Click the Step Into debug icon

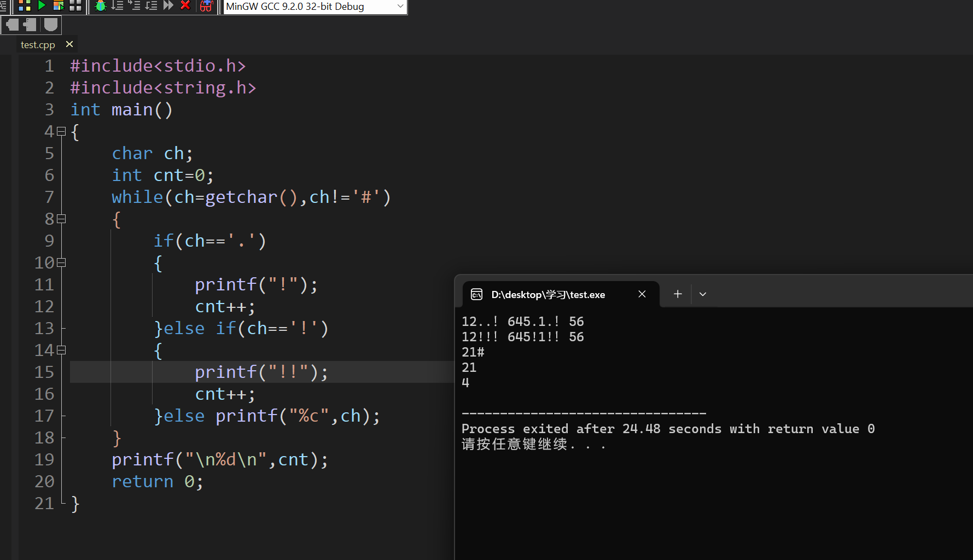[134, 6]
